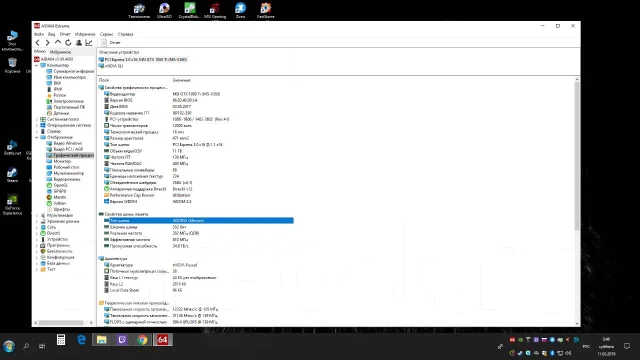Open the Справка menu
Viewport: 640px width, 360px height.
click(x=125, y=34)
